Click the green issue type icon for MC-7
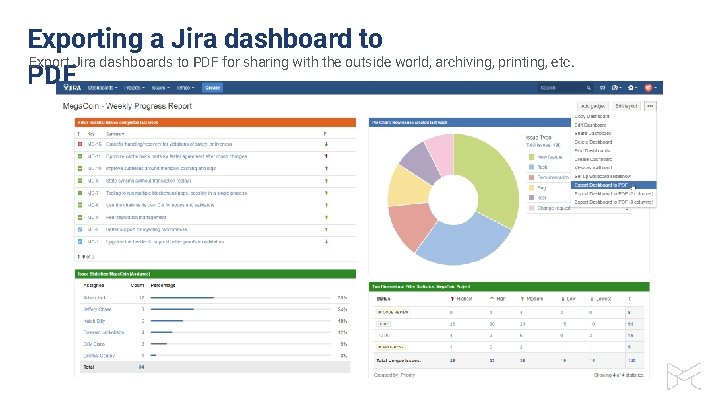 (x=80, y=193)
